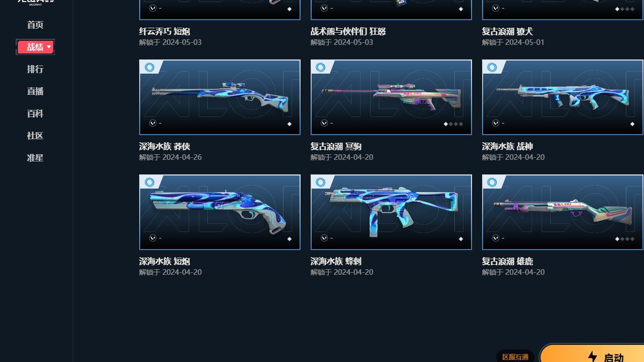Viewport: 644px width, 362px height.
Task: Click the level dots on 复古浪潮 雄鹿 card
Action: coord(624,239)
